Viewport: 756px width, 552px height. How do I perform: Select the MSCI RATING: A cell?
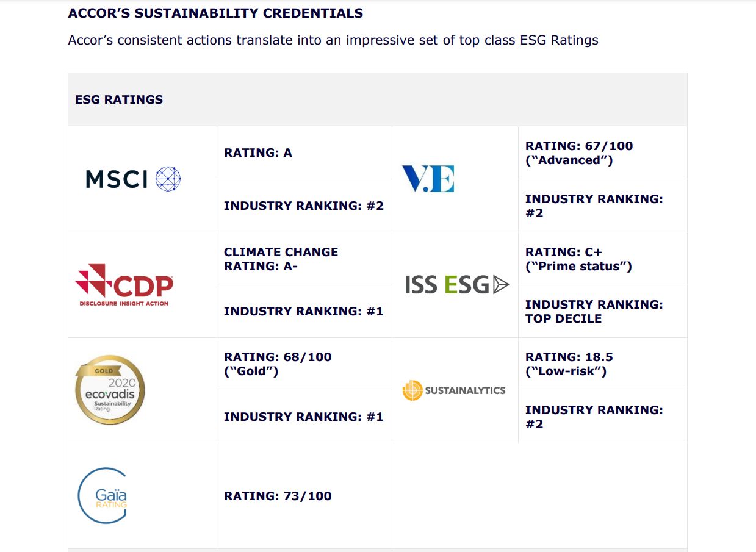click(304, 152)
